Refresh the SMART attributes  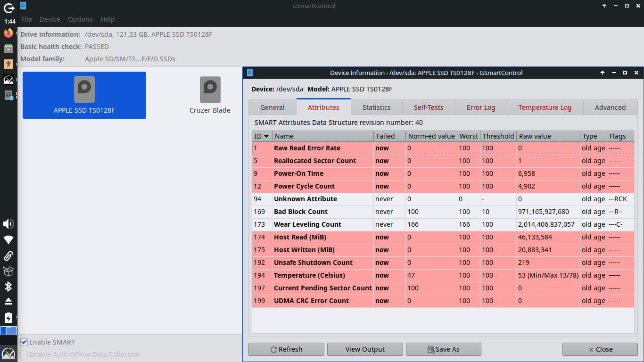tap(286, 349)
